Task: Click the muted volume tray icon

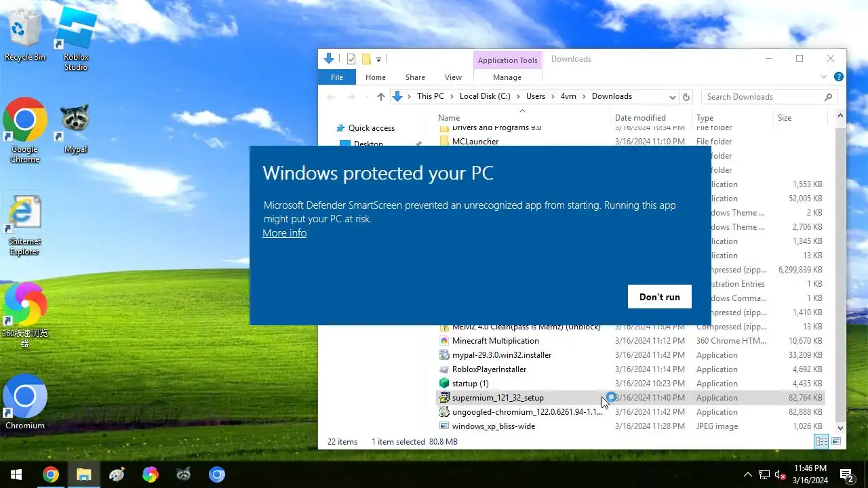Action: pyautogui.click(x=781, y=474)
